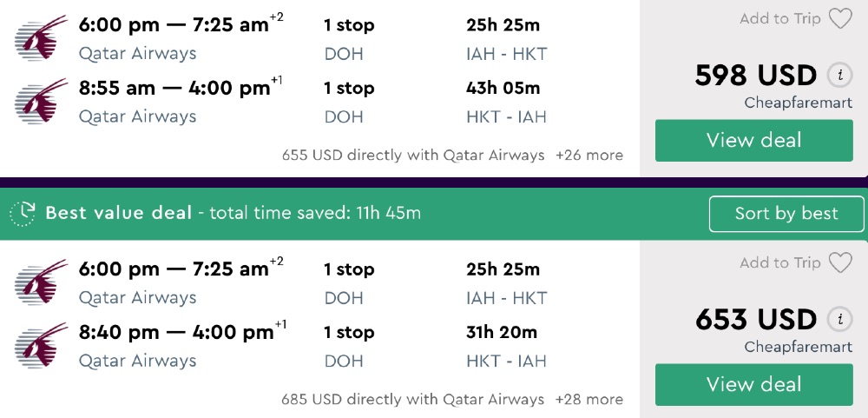View deal for the 653 USD flight
Viewport: 868px width, 418px height.
(x=753, y=385)
